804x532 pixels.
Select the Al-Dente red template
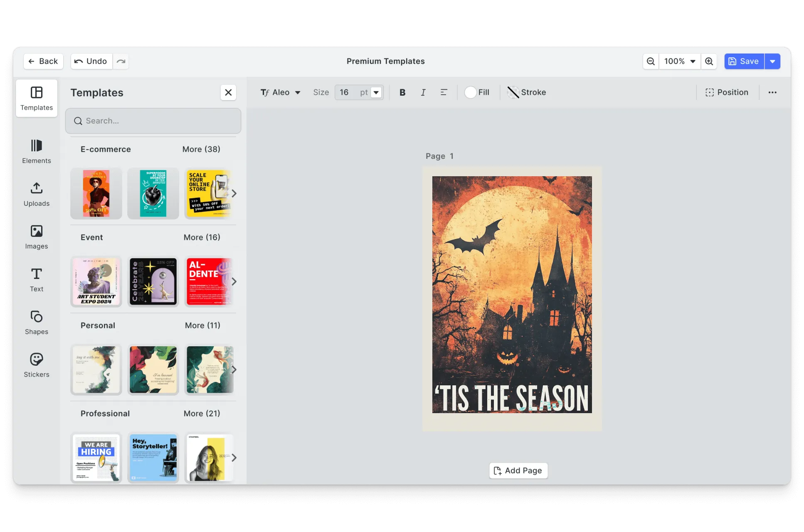tap(209, 281)
